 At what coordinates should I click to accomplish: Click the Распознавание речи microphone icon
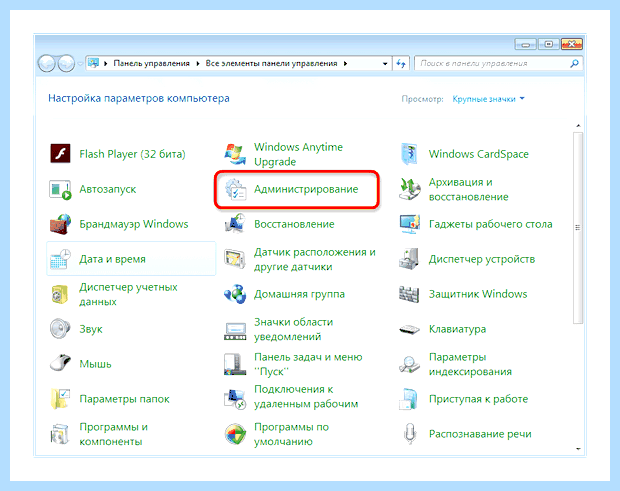[410, 434]
